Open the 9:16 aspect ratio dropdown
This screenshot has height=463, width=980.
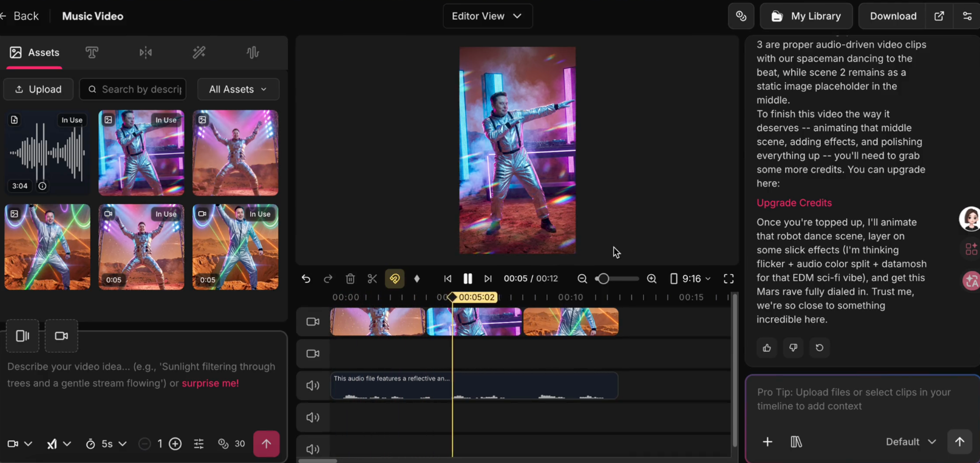coord(690,278)
